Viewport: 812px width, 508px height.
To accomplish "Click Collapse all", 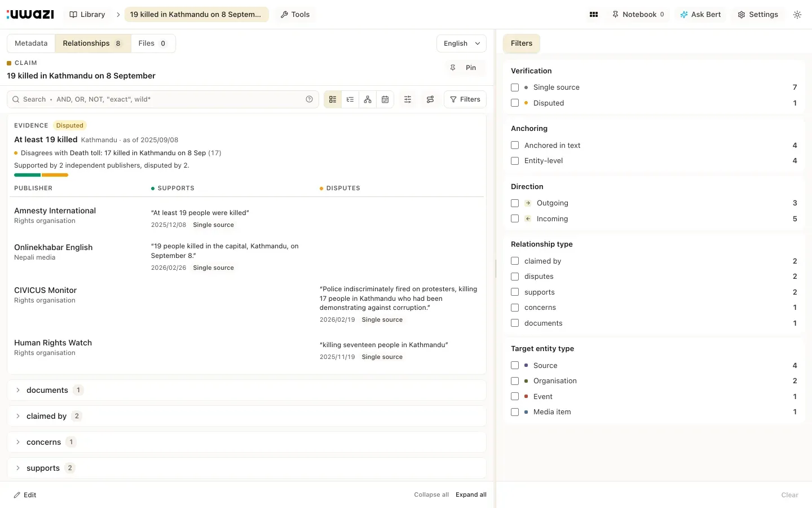I will click(431, 495).
